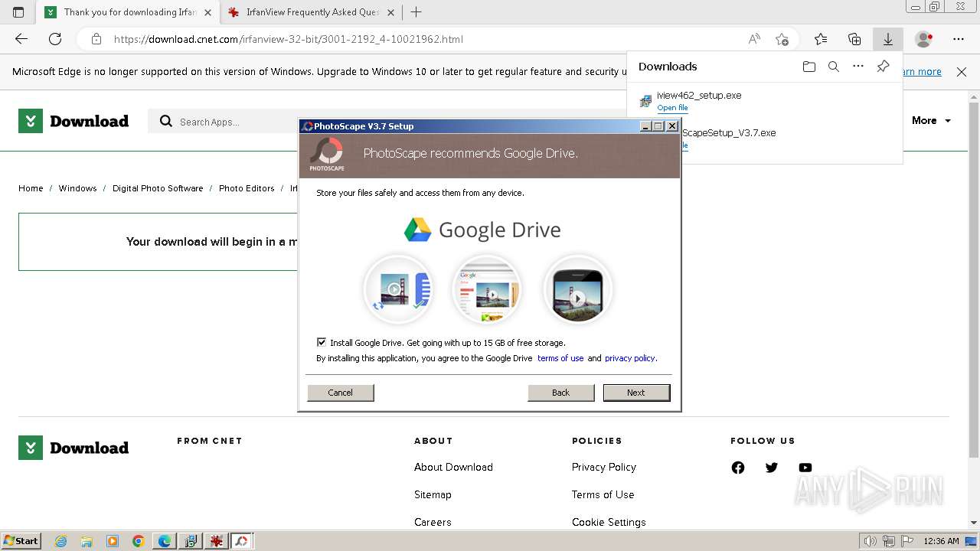Open the downloads folder icon
Screen dimensions: 980x551
click(x=809, y=67)
